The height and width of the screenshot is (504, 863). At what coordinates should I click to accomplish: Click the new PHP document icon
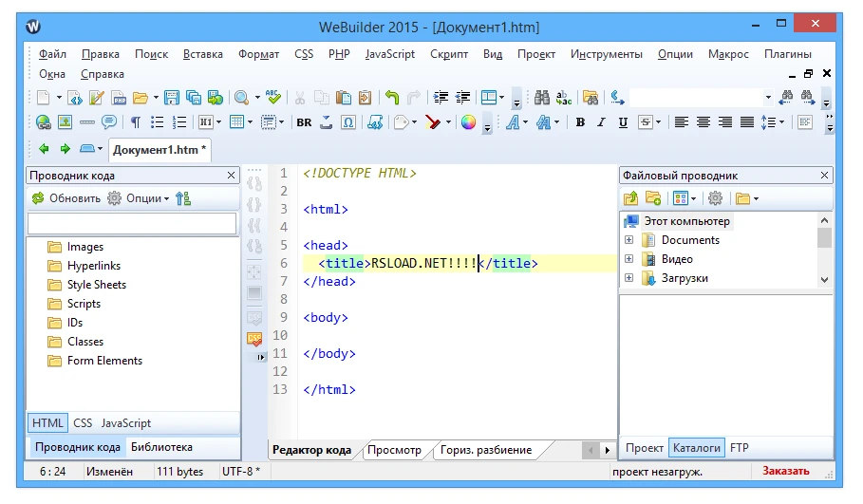pos(120,98)
